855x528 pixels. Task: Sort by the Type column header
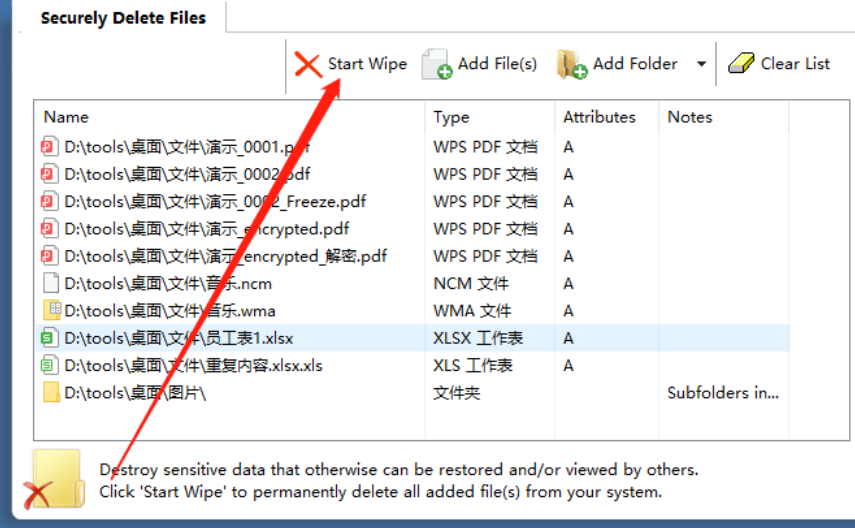click(x=490, y=117)
